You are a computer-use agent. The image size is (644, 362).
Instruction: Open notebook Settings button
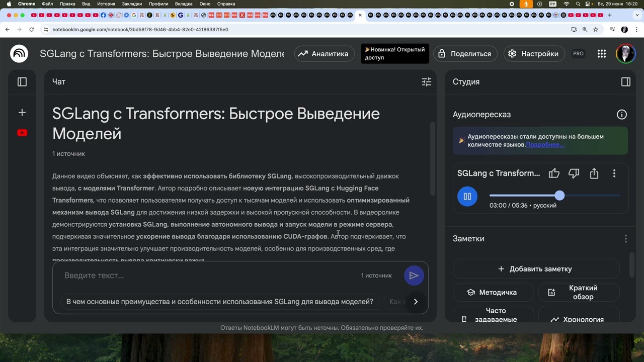click(x=534, y=54)
